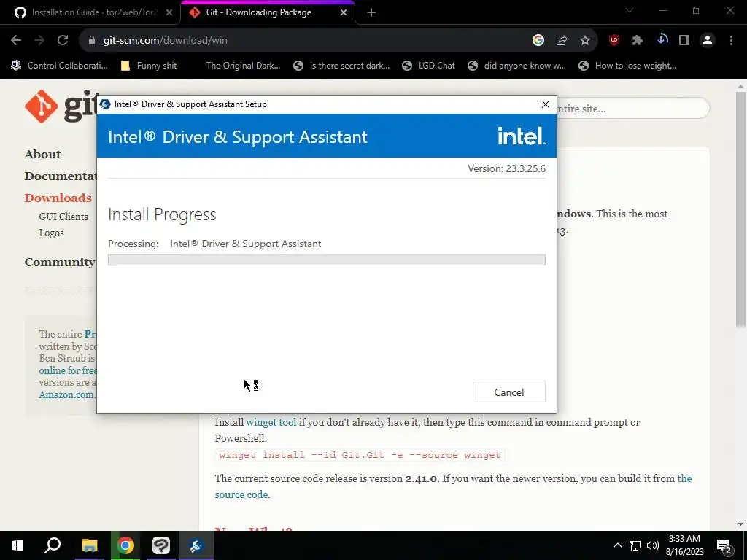Open the Funny shit bookmark folder

click(149, 66)
